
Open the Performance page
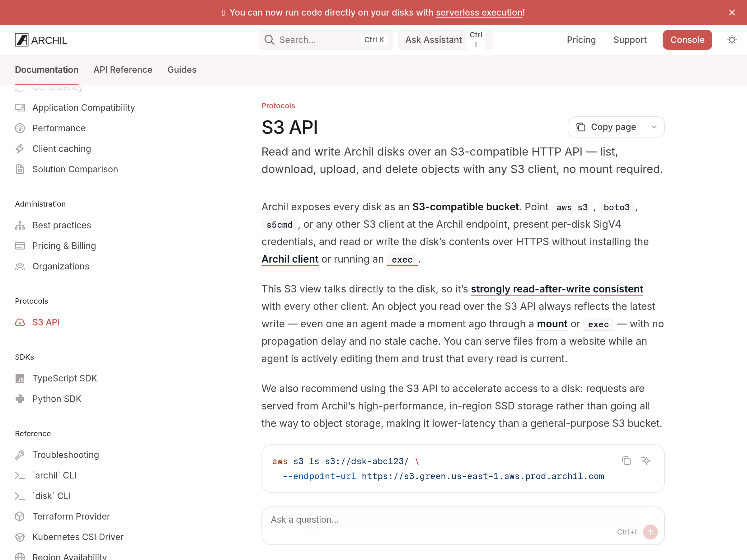59,128
